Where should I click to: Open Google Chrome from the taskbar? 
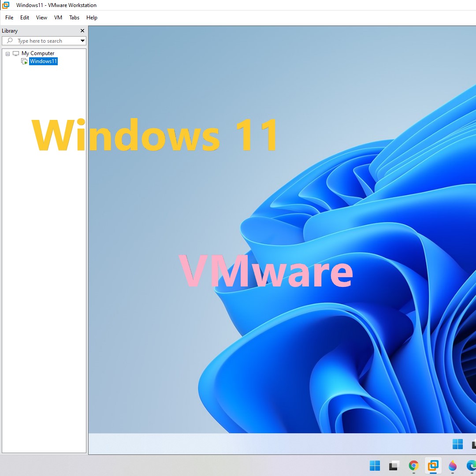point(413,465)
